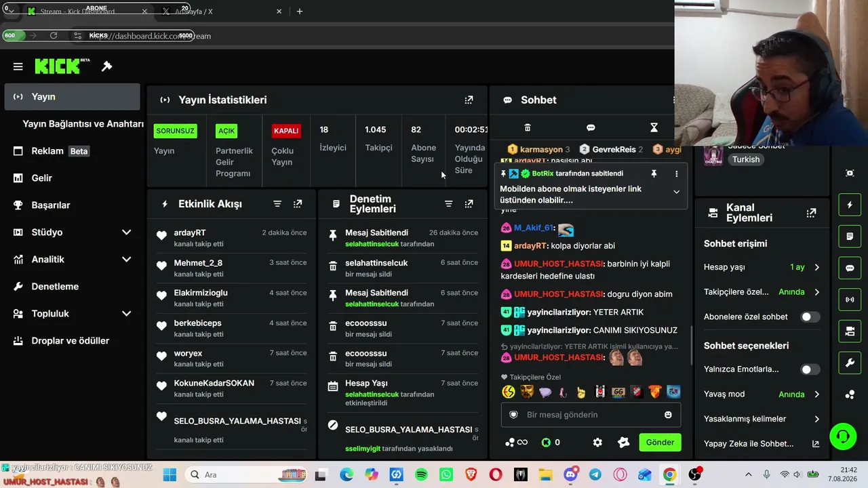
Task: Go to Yayın in the sidebar
Action: 72,97
